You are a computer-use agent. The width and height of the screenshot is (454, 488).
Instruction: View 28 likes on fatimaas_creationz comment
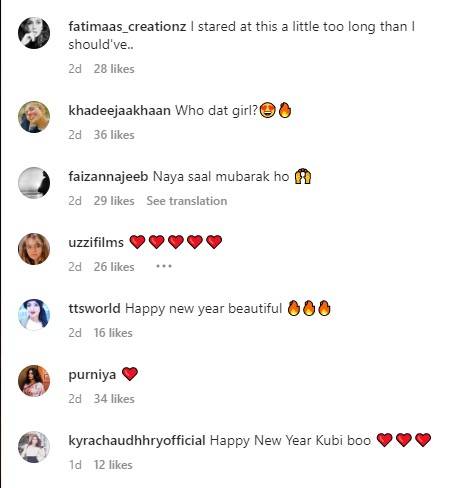(114, 69)
